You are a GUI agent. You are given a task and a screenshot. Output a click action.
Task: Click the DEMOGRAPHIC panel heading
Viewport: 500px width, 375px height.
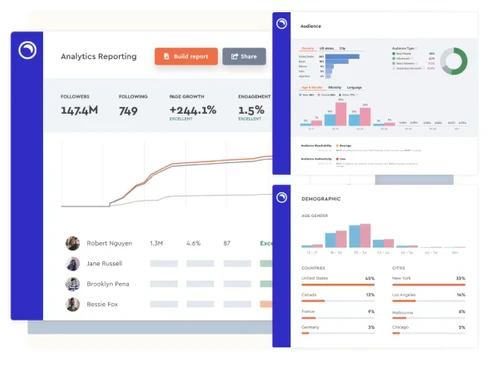pos(321,199)
